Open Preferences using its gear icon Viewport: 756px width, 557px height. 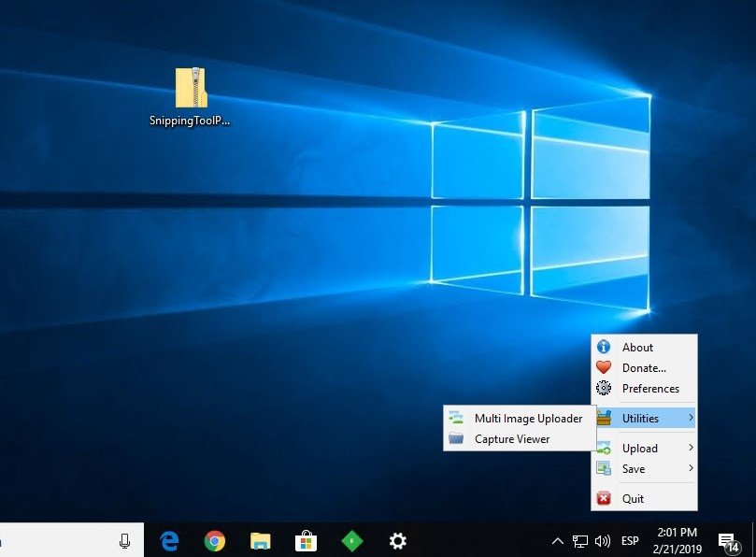coord(604,388)
